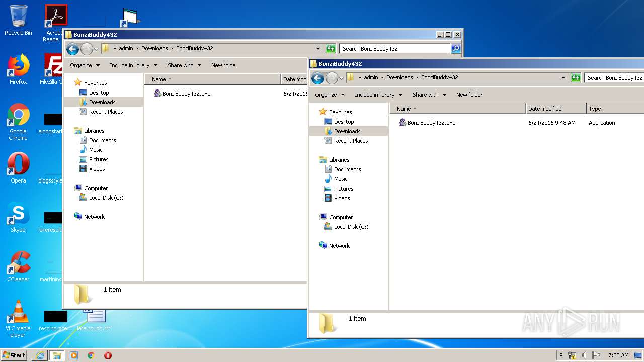This screenshot has width=644, height=362.
Task: Open Chrome from the taskbar
Action: (91, 355)
